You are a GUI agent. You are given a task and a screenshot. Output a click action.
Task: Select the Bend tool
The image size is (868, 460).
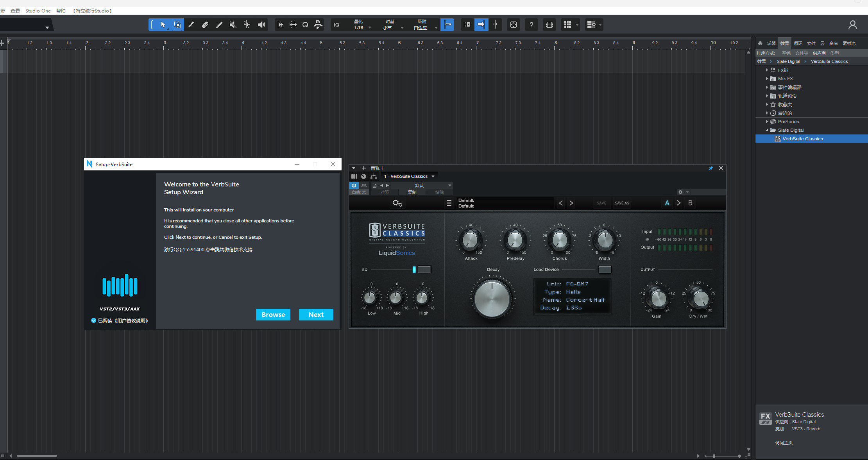[x=247, y=25]
